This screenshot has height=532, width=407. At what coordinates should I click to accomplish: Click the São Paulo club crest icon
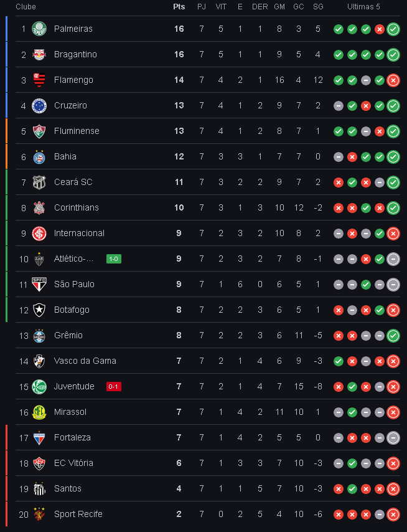coord(39,284)
